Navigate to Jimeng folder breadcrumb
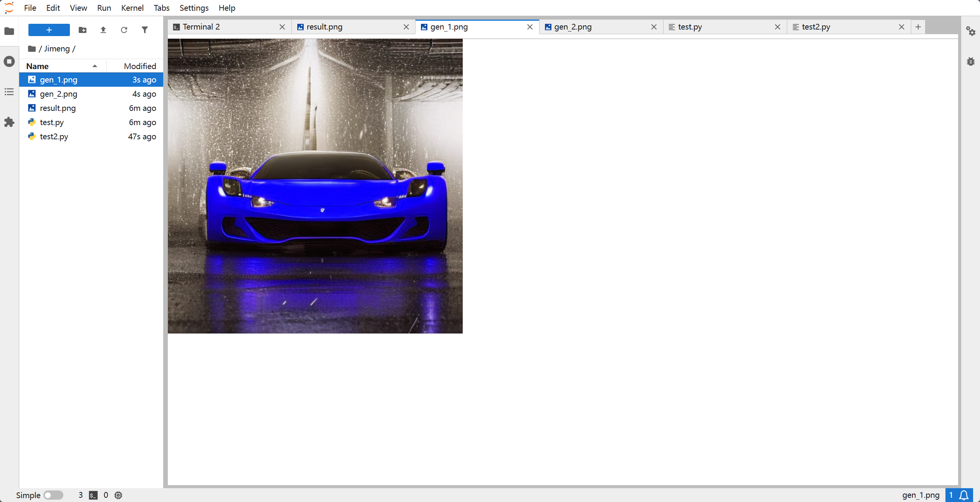980x502 pixels. (57, 49)
